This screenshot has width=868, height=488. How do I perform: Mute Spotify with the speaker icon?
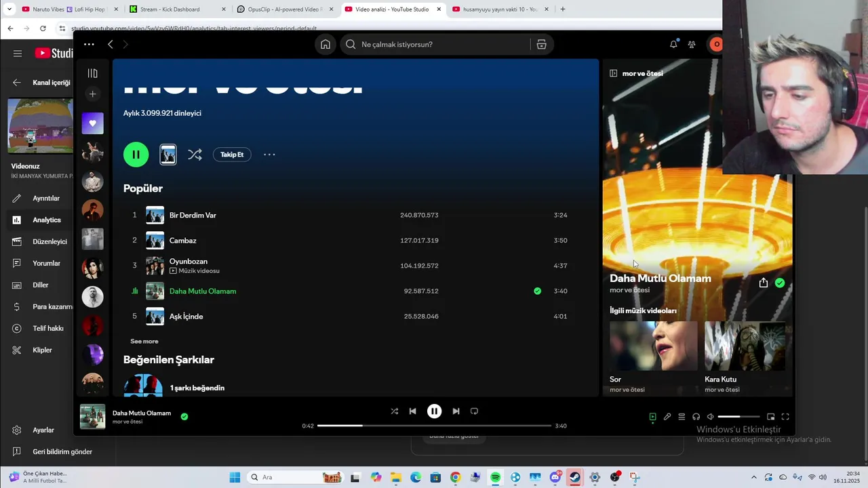pyautogui.click(x=710, y=417)
